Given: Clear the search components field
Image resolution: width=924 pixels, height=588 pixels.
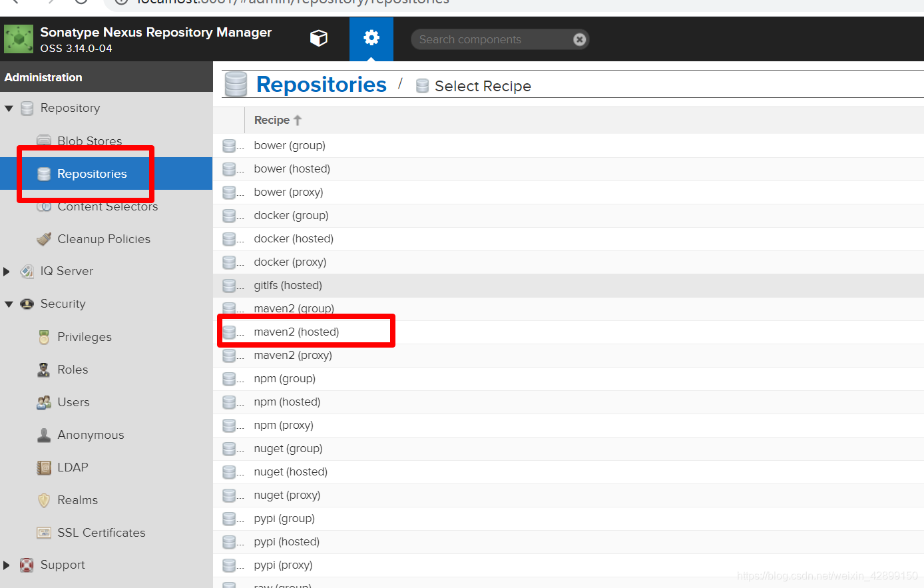Looking at the screenshot, I should click(x=580, y=39).
